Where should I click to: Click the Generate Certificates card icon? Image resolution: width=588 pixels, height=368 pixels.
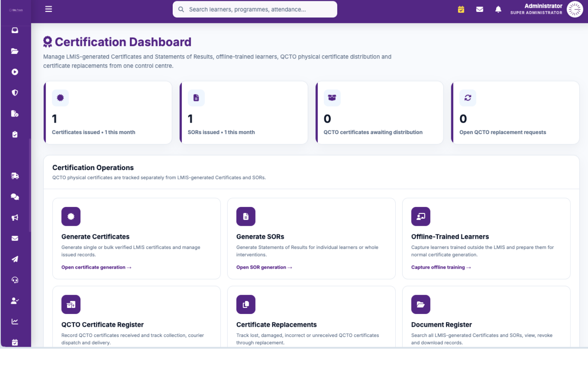pos(71,217)
